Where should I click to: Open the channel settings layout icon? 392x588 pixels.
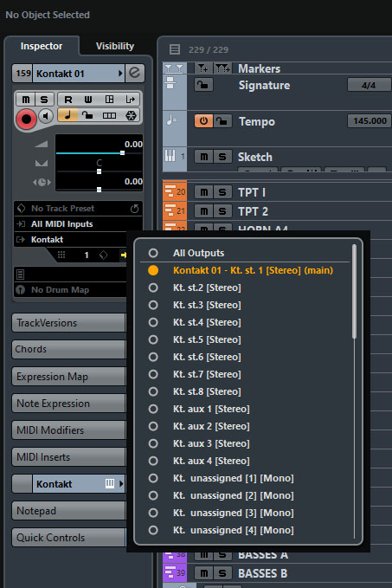(109, 100)
